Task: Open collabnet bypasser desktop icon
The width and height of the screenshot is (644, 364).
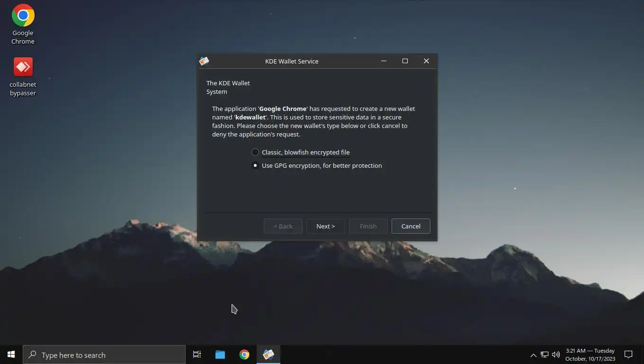Action: (x=23, y=77)
